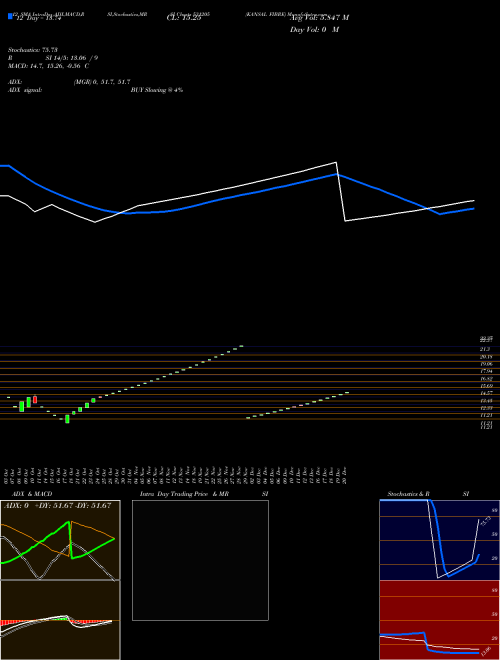Click the 'Intra Day Trading Price & MR' title

(184, 494)
